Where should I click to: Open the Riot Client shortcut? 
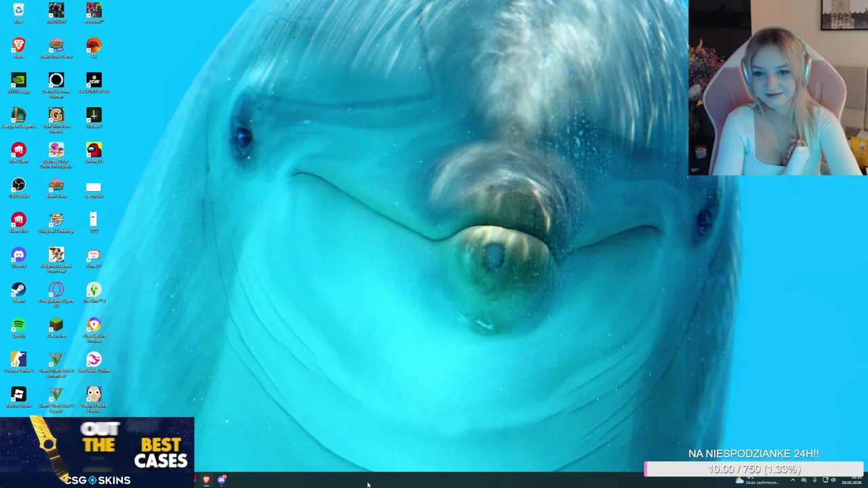pyautogui.click(x=18, y=152)
